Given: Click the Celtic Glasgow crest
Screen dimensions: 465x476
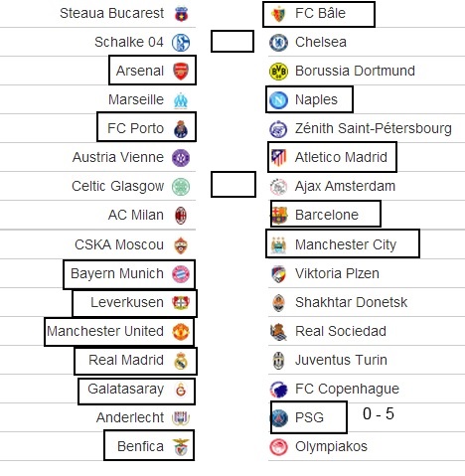Looking at the screenshot, I should (181, 187).
